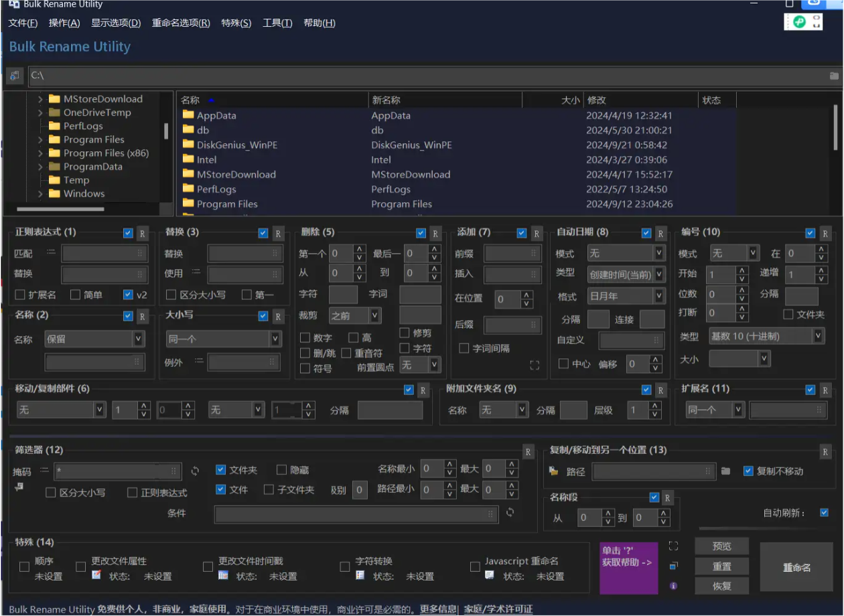Click the list icon next to 例外
Screen dimensions: 844x616
point(199,361)
